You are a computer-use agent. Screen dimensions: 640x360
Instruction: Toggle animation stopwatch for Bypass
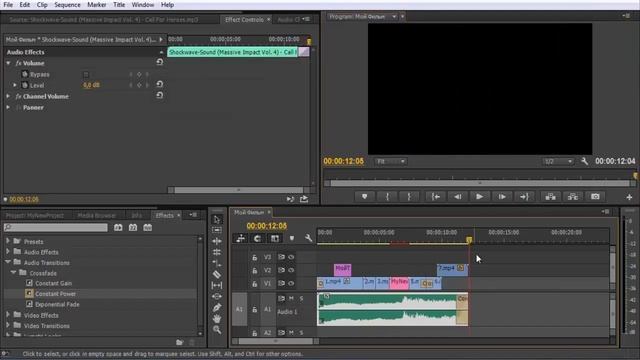point(25,74)
